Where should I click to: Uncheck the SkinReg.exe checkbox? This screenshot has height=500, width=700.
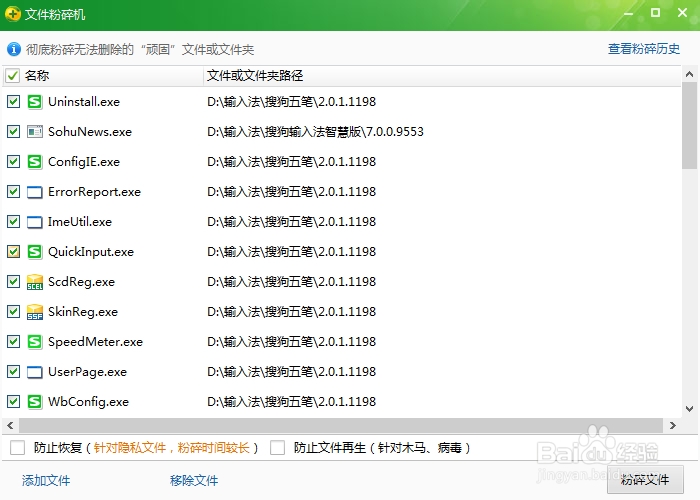[13, 312]
